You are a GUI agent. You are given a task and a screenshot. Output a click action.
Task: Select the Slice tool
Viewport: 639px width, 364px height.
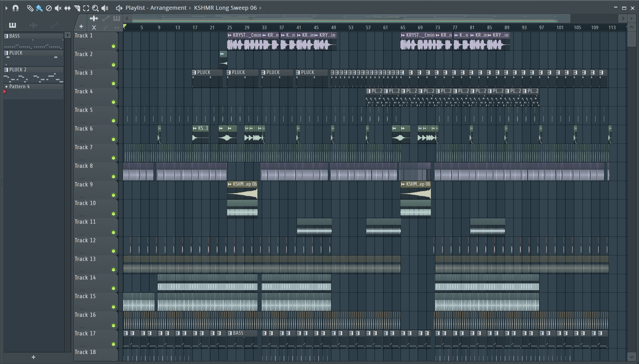[x=77, y=8]
